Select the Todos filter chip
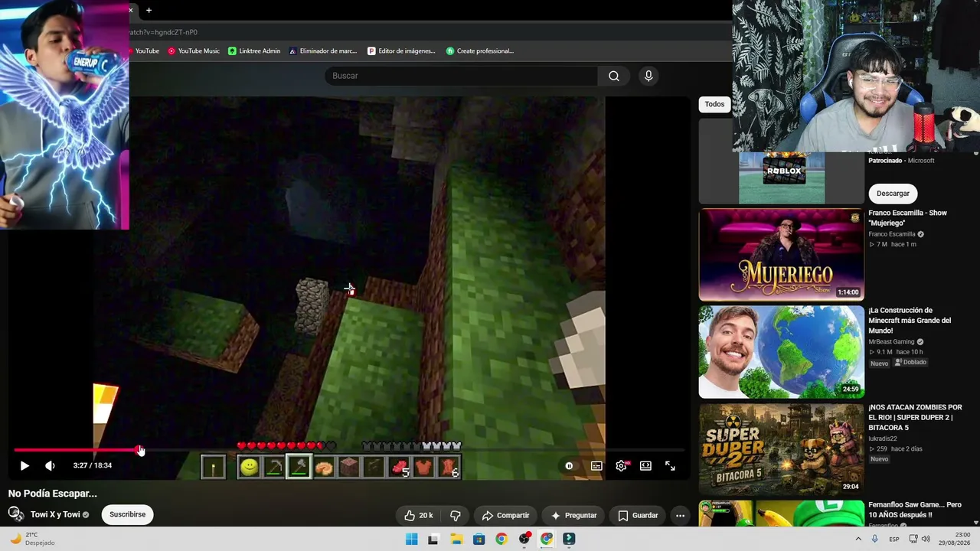The height and width of the screenshot is (551, 980). point(714,104)
